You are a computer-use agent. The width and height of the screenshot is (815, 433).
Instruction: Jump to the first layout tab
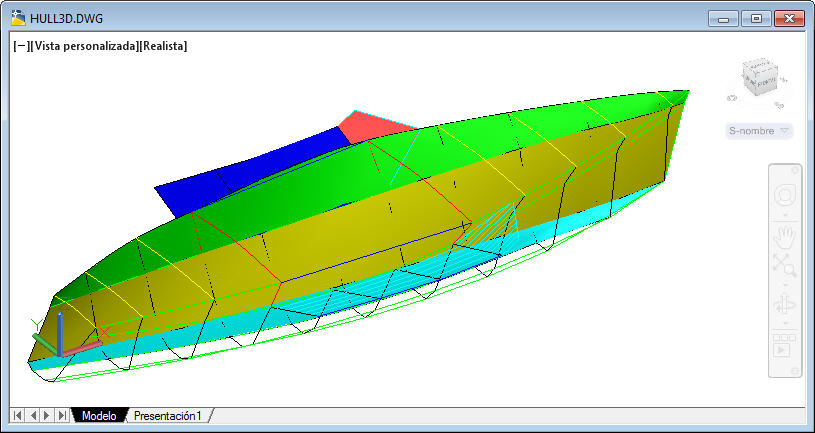18,415
